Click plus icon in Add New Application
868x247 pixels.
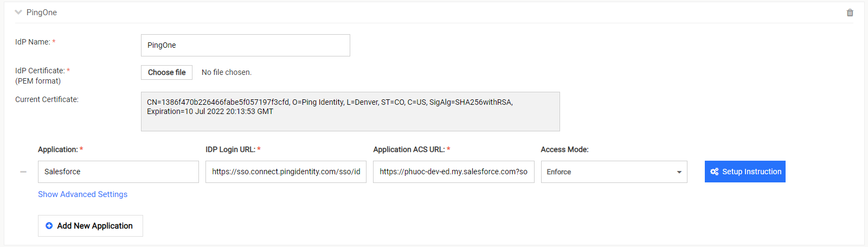tap(49, 226)
